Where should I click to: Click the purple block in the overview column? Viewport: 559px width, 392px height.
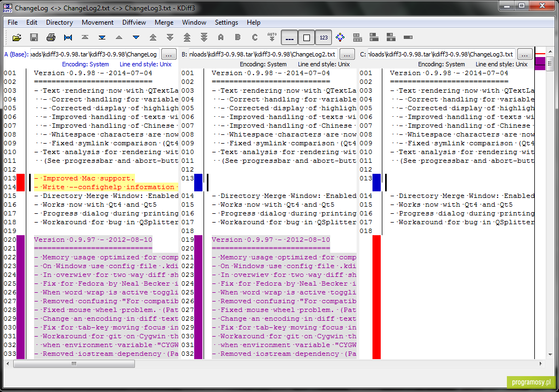[x=540, y=64]
